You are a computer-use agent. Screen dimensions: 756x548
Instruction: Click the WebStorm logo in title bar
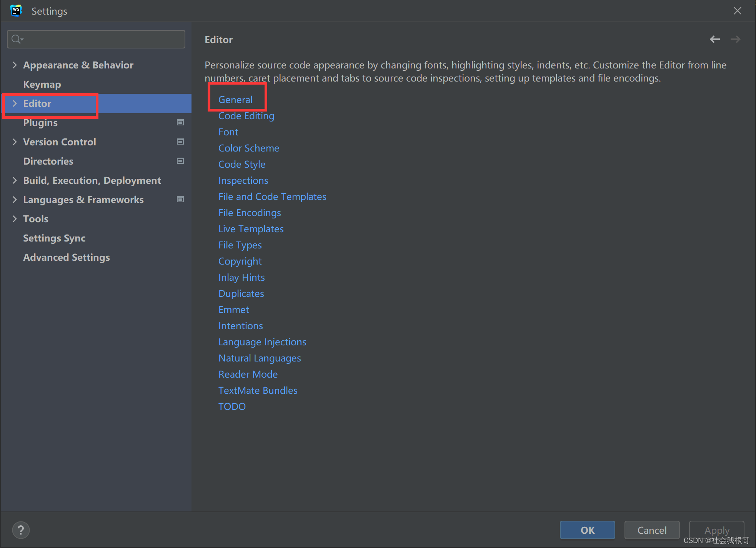(x=16, y=10)
